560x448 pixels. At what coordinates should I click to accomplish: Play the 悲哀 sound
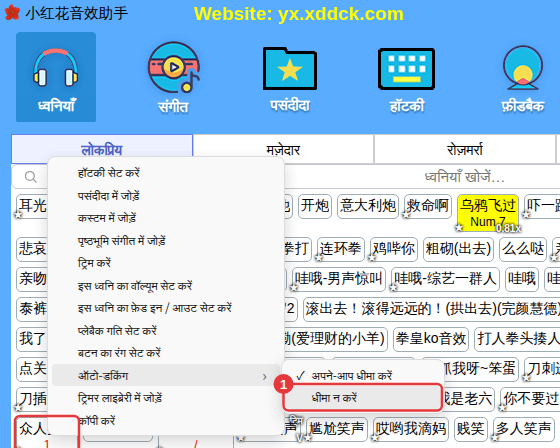32,249
